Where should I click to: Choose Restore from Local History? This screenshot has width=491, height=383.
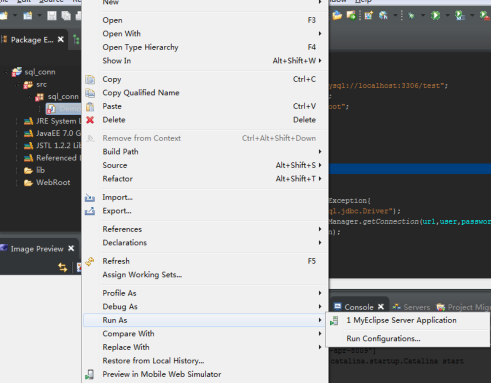(205, 361)
